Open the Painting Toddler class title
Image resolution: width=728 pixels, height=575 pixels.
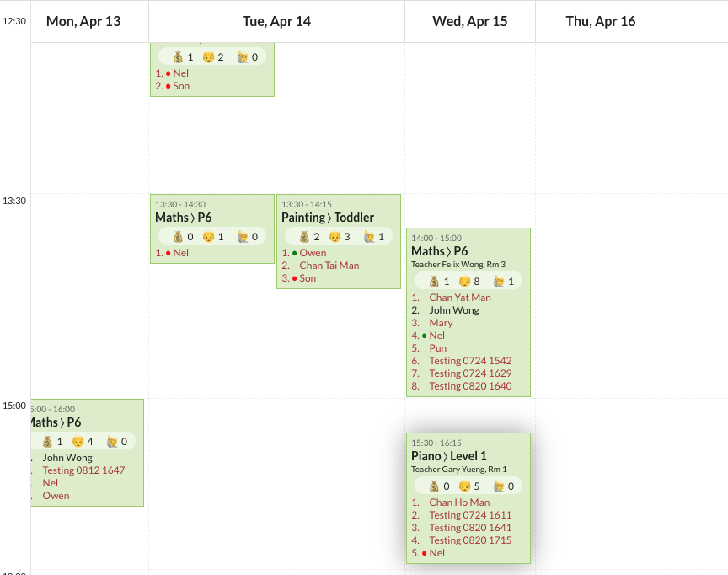pos(328,218)
